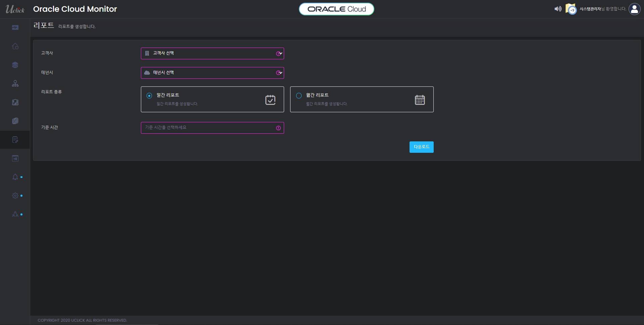Open the stacked layers sidebar icon
Viewport: 644px width, 325px height.
click(x=15, y=65)
